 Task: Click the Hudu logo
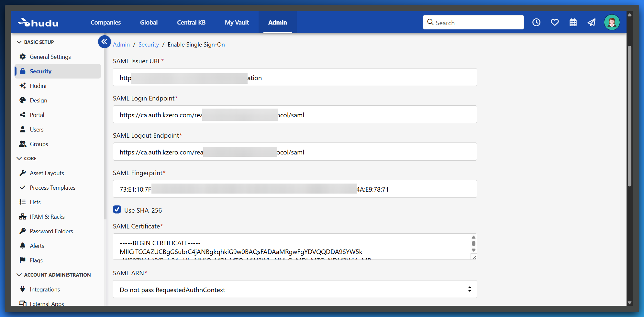(x=38, y=23)
